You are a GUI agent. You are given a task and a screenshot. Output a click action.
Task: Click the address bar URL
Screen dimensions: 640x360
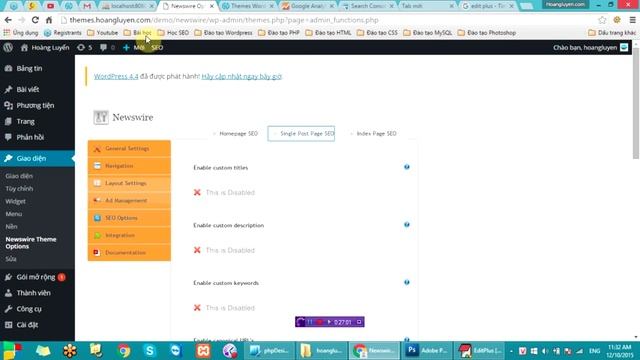224,20
